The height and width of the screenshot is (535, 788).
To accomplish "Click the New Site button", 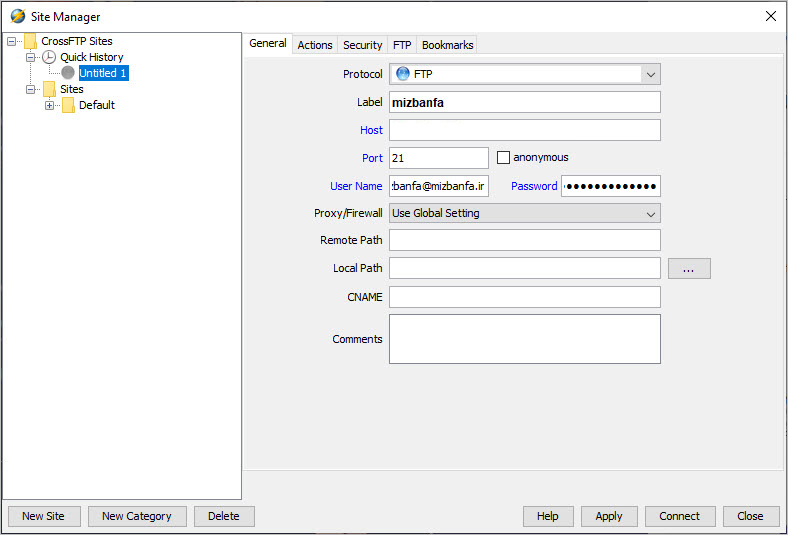I will 44,516.
